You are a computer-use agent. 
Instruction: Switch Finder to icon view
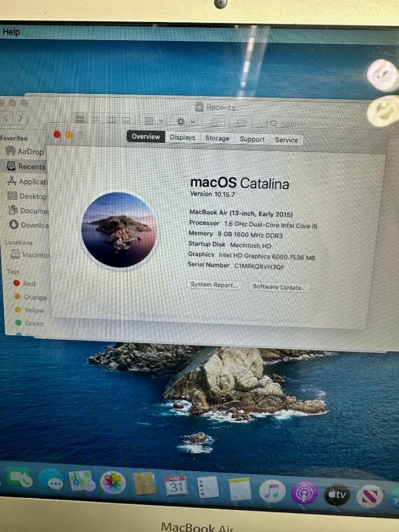(80, 119)
